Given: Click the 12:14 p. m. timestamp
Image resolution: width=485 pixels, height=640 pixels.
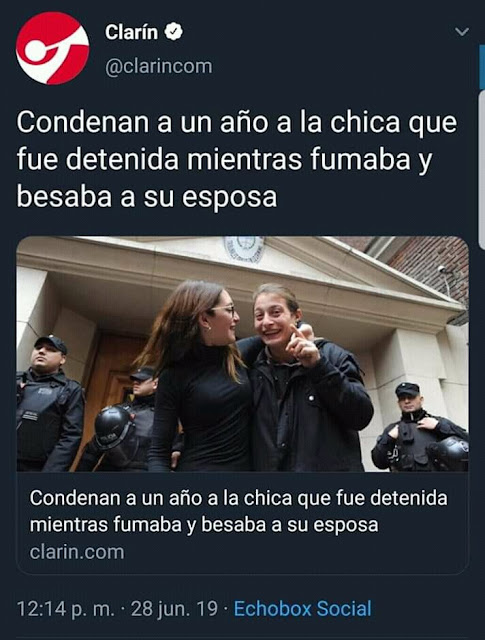Looking at the screenshot, I should coord(66,609).
